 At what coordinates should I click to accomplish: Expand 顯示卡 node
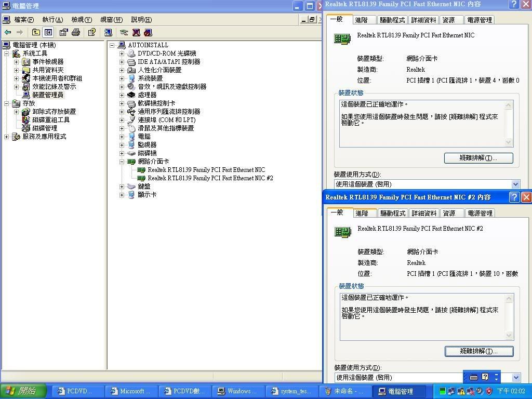tap(122, 195)
